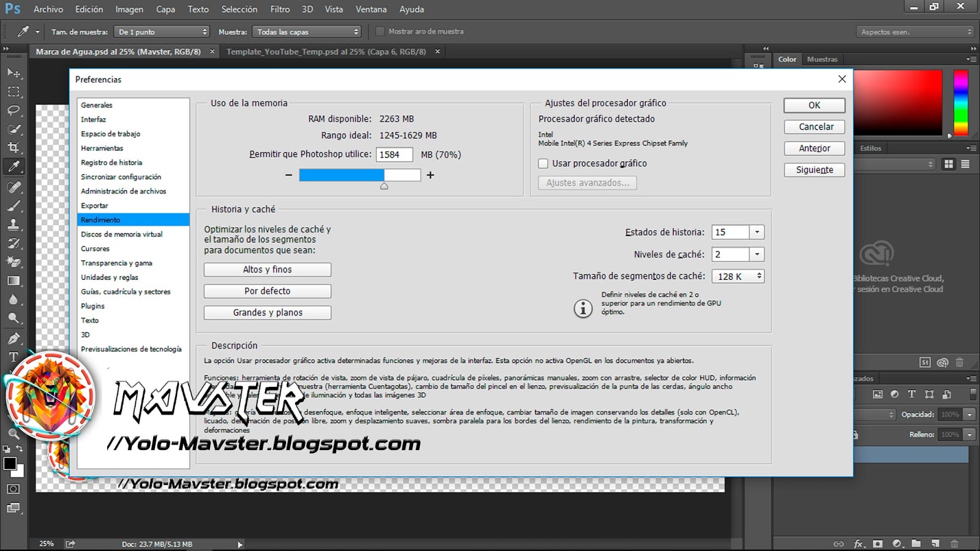Click the Cancelar button
The height and width of the screenshot is (551, 980).
click(815, 127)
